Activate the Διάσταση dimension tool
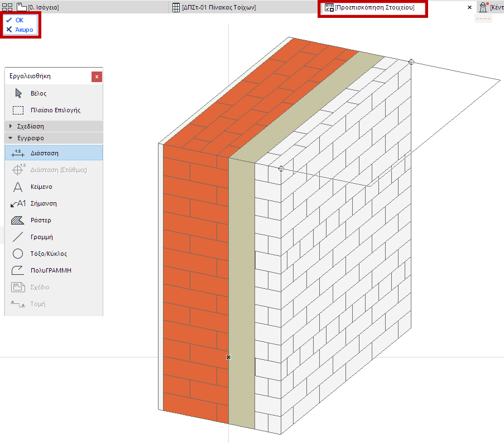Image resolution: width=504 pixels, height=443 pixels. click(x=54, y=153)
